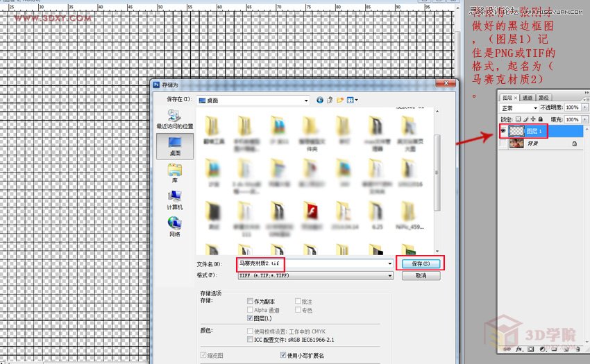Open the 格式 TIFF format dropdown

[x=316, y=276]
